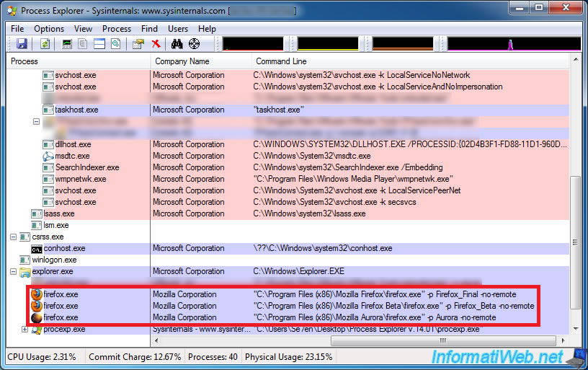Collapse the explorer.exe tree node

(14, 271)
